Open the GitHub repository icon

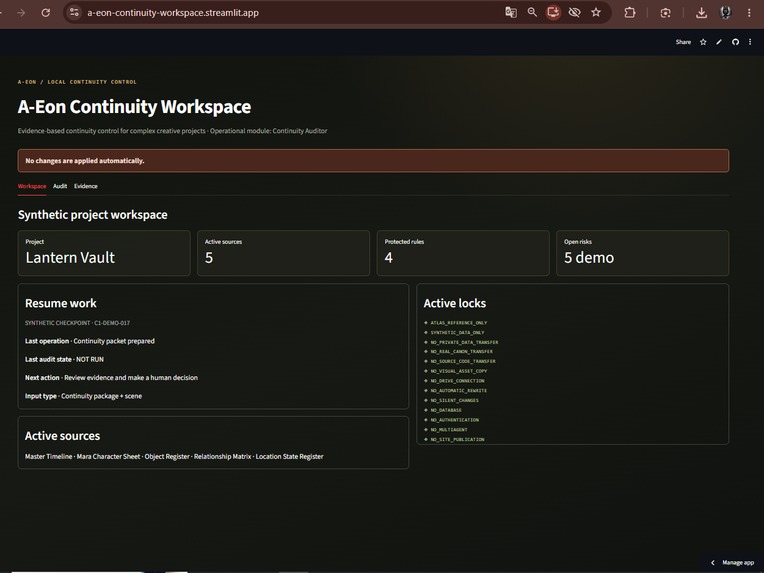click(x=735, y=42)
